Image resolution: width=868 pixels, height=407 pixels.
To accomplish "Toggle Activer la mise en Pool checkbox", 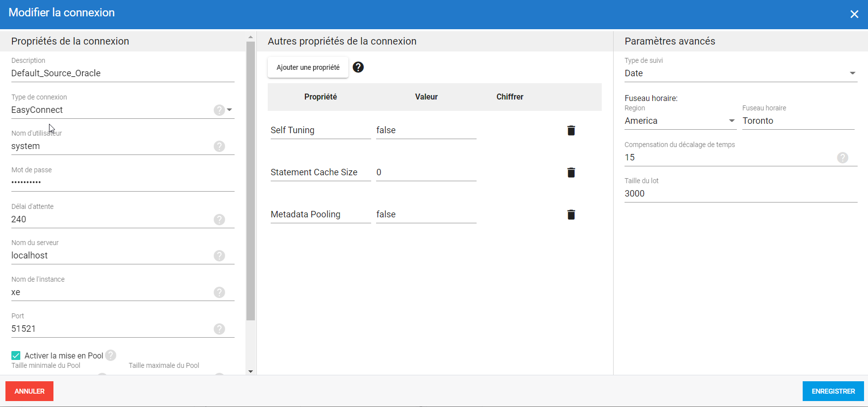I will point(16,356).
